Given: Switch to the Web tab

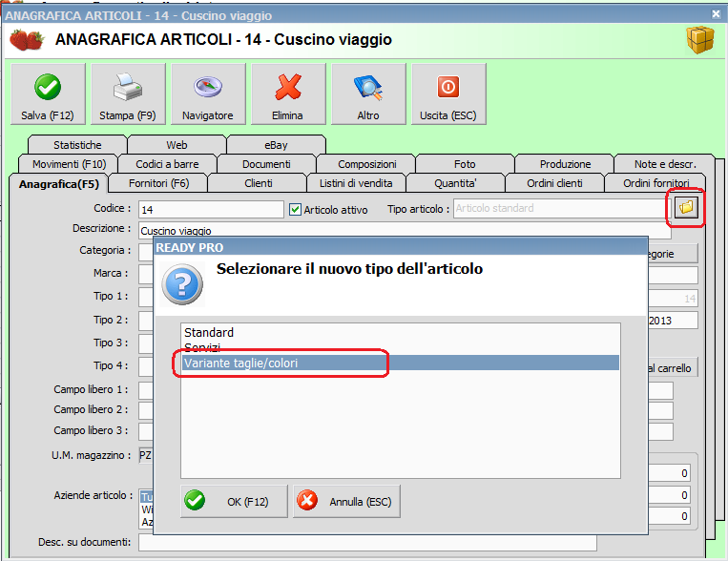Looking at the screenshot, I should pyautogui.click(x=177, y=145).
